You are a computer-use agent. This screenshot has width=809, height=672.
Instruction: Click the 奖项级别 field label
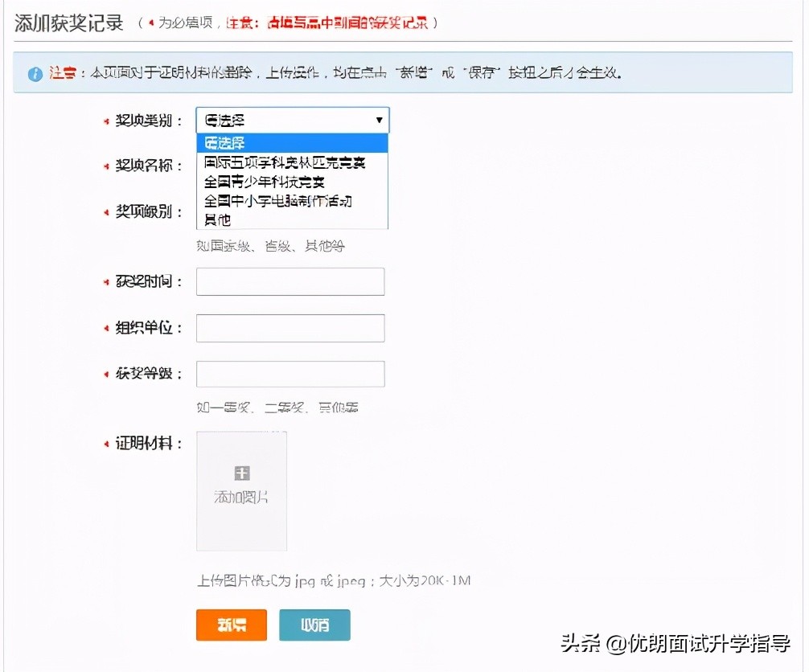(x=149, y=211)
